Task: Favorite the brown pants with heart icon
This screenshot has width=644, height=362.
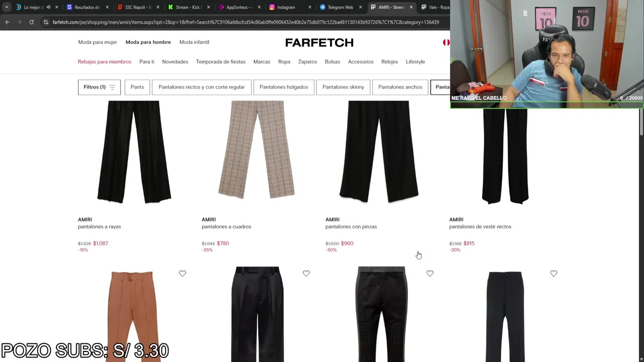Action: (x=182, y=274)
